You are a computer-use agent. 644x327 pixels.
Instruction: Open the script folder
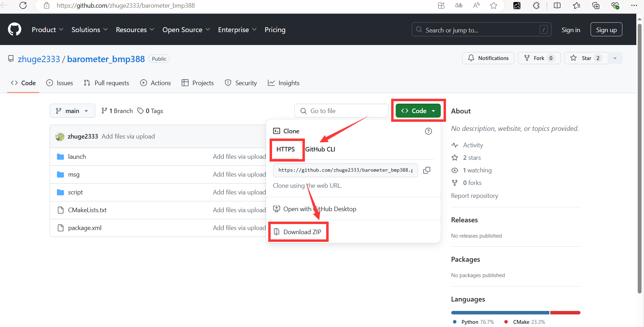point(75,192)
